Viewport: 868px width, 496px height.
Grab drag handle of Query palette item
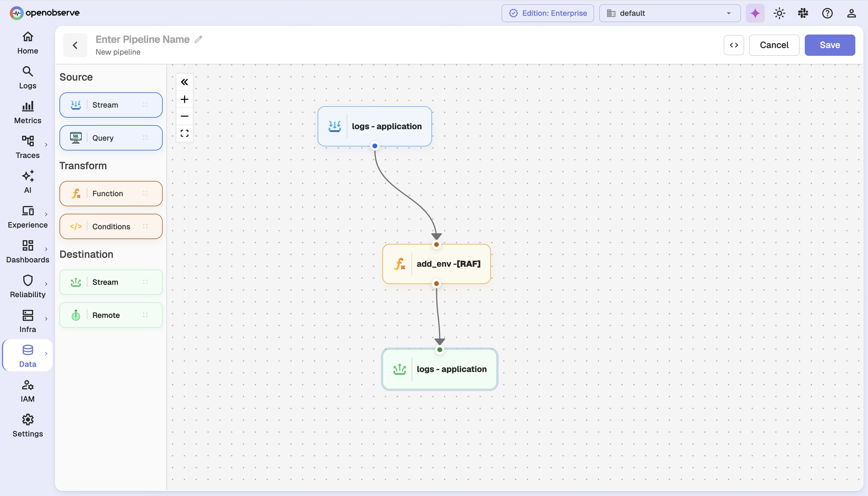click(145, 138)
